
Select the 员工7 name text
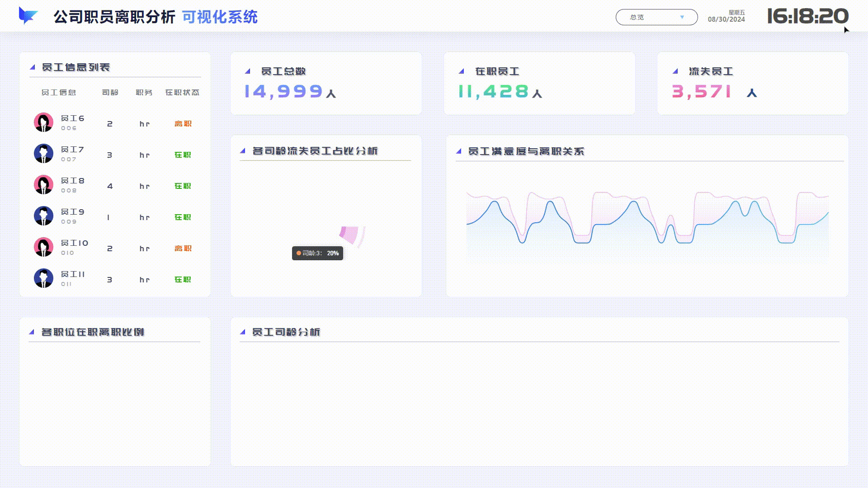(x=72, y=150)
